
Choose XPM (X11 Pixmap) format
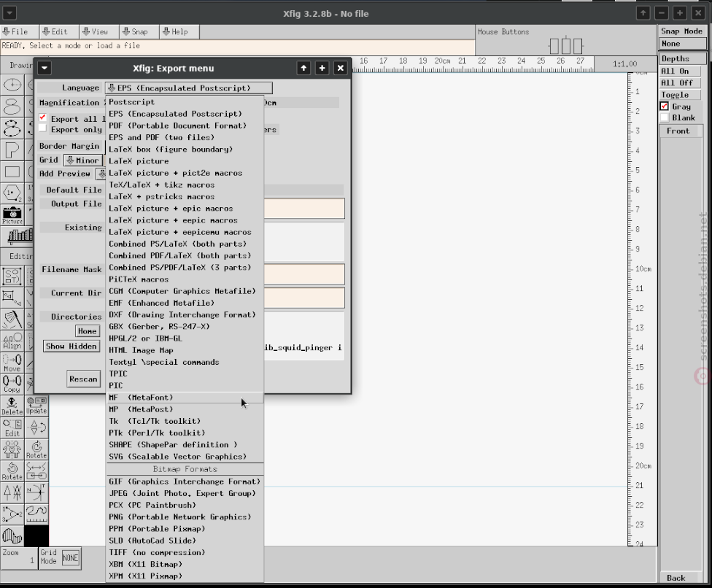[x=185, y=576]
